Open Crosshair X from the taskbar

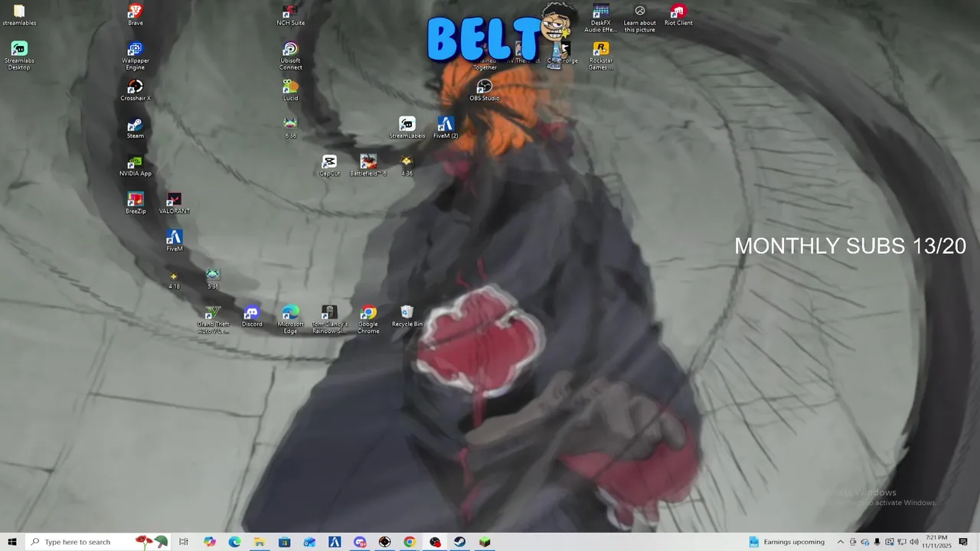384,542
